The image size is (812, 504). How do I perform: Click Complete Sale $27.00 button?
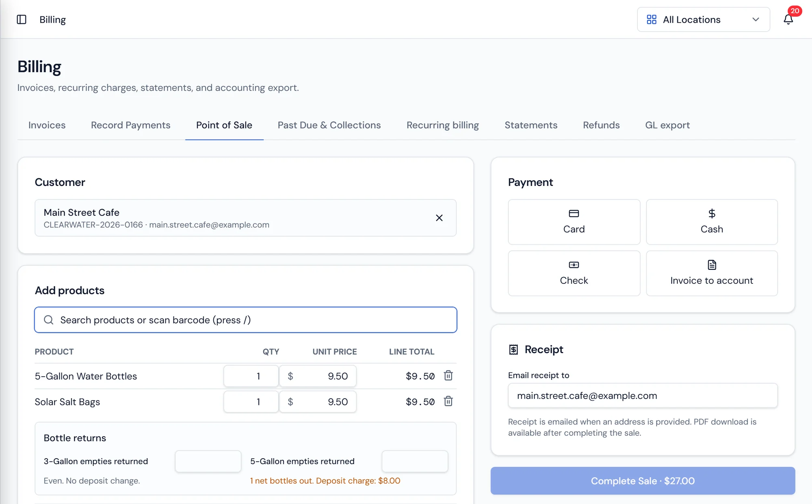click(643, 481)
